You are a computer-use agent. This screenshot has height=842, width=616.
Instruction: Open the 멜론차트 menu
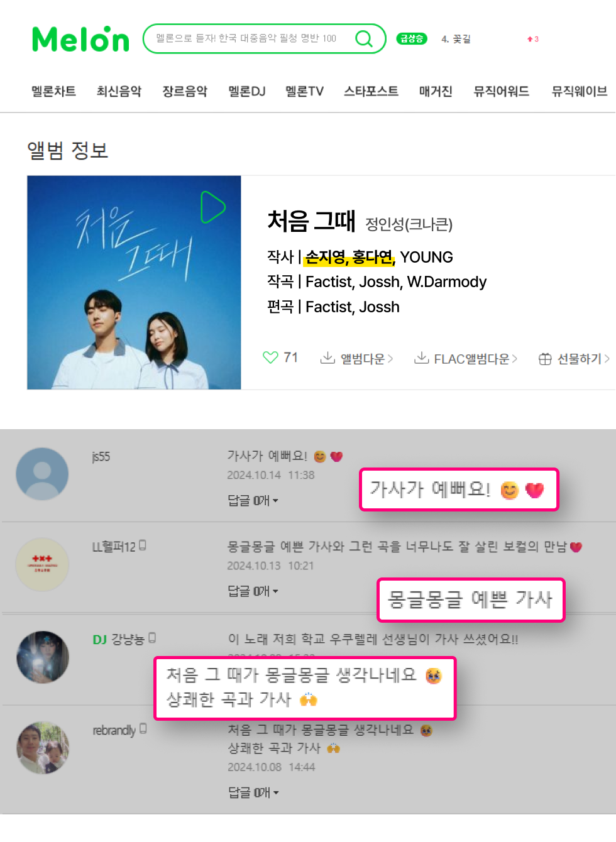coord(54,91)
